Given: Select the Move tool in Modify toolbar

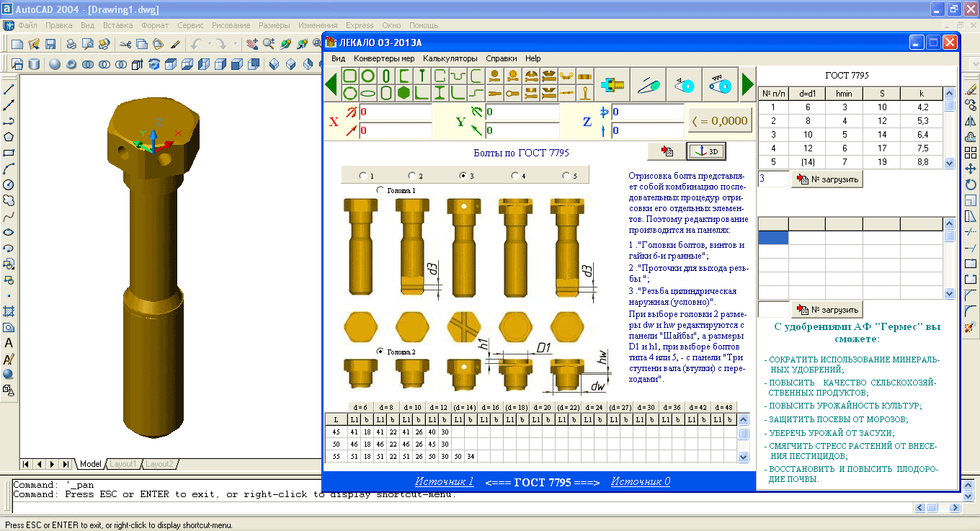Looking at the screenshot, I should pos(971,169).
